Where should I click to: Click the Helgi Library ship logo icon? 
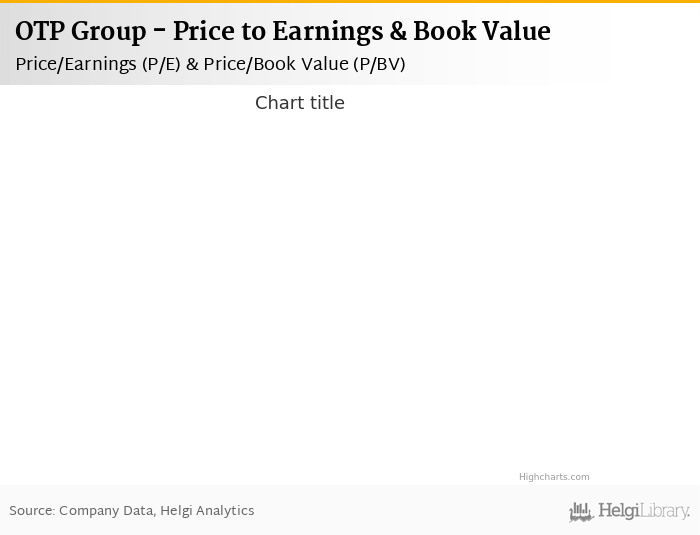tap(581, 512)
